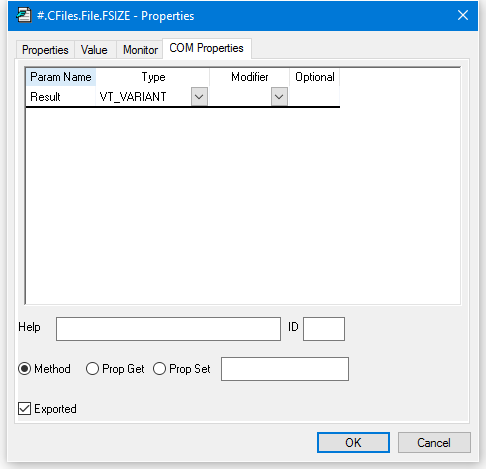Screen dimensions: 486x469
Task: Select the Method radio button
Action: click(x=25, y=369)
